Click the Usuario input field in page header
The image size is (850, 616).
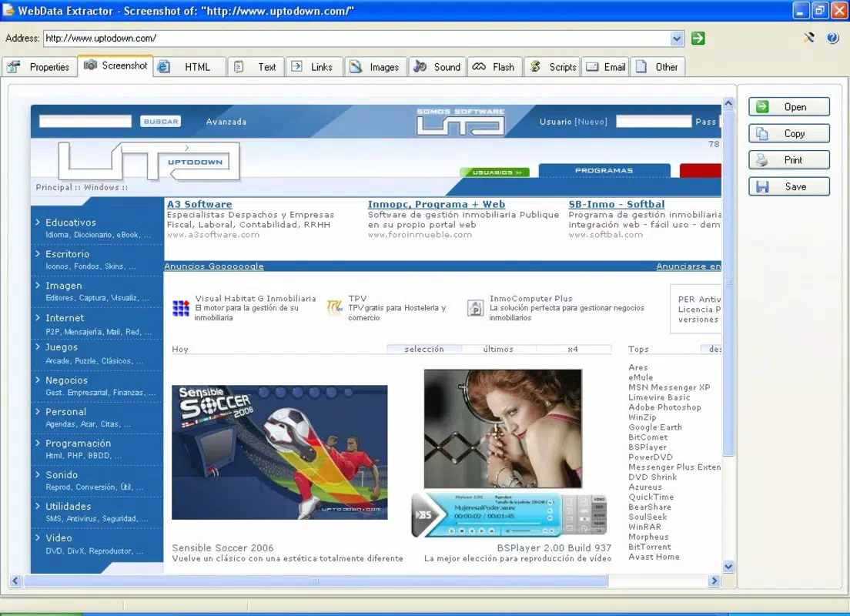point(654,122)
